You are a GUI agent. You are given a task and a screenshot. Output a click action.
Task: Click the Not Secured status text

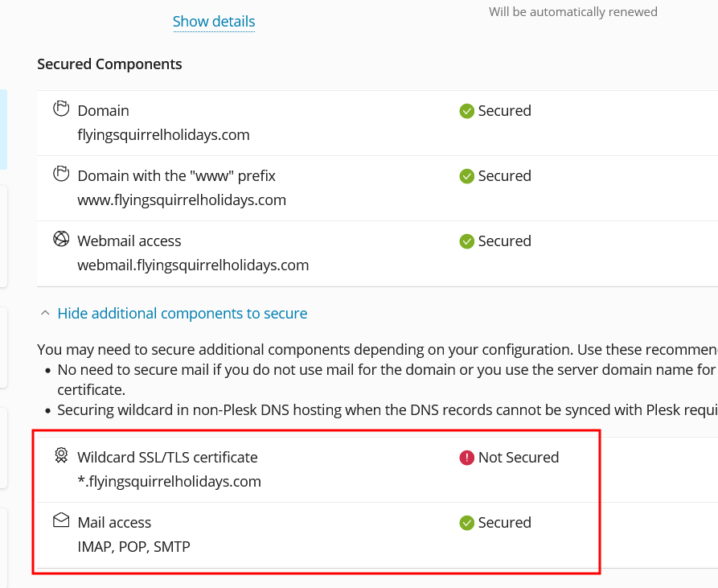(x=518, y=458)
